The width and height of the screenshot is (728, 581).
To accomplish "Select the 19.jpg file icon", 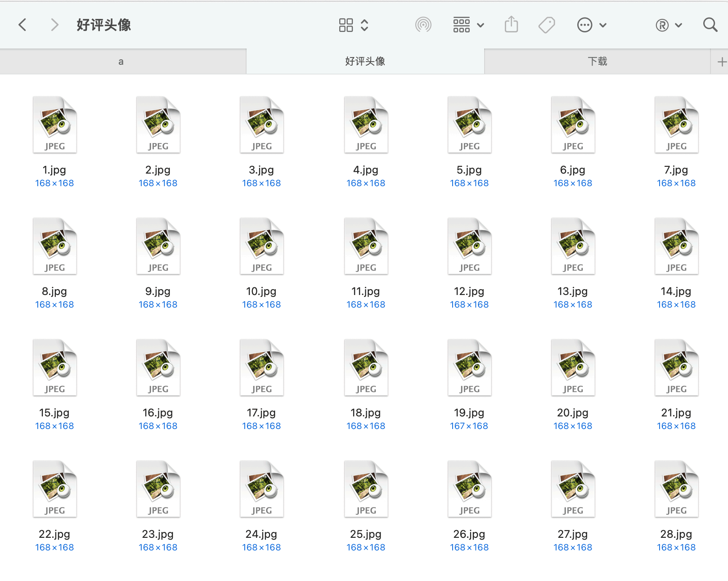I will pyautogui.click(x=470, y=367).
